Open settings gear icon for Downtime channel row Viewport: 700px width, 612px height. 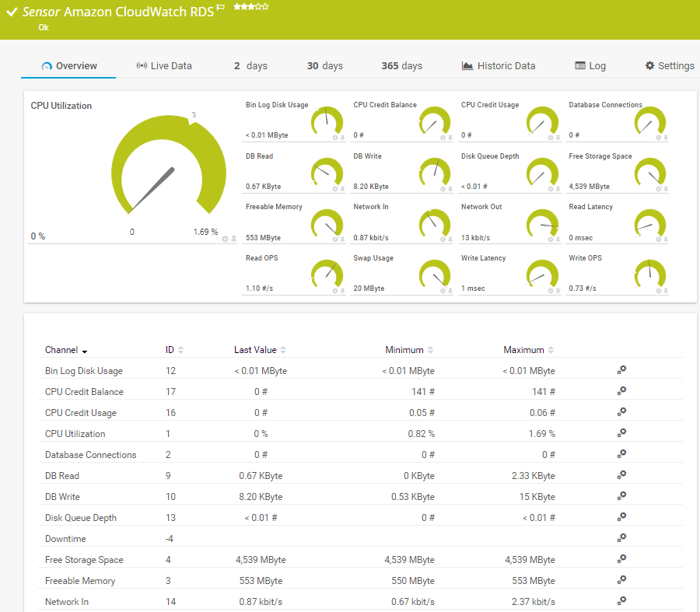(621, 538)
